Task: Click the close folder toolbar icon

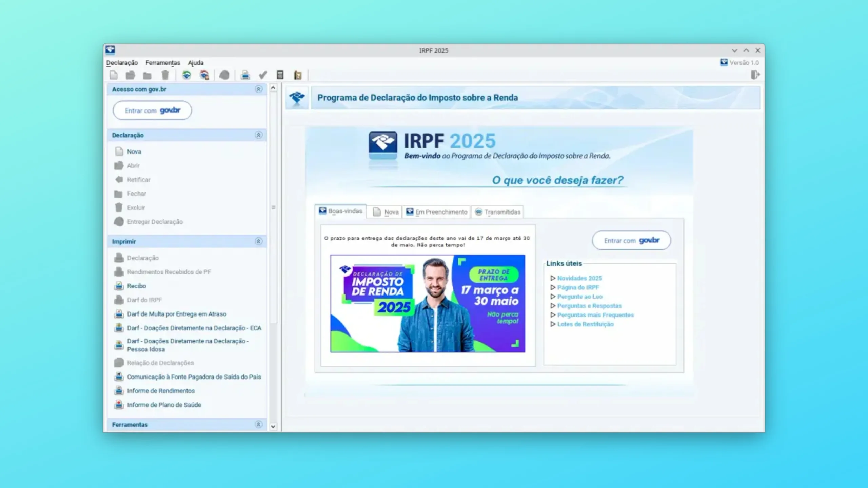Action: pyautogui.click(x=147, y=75)
